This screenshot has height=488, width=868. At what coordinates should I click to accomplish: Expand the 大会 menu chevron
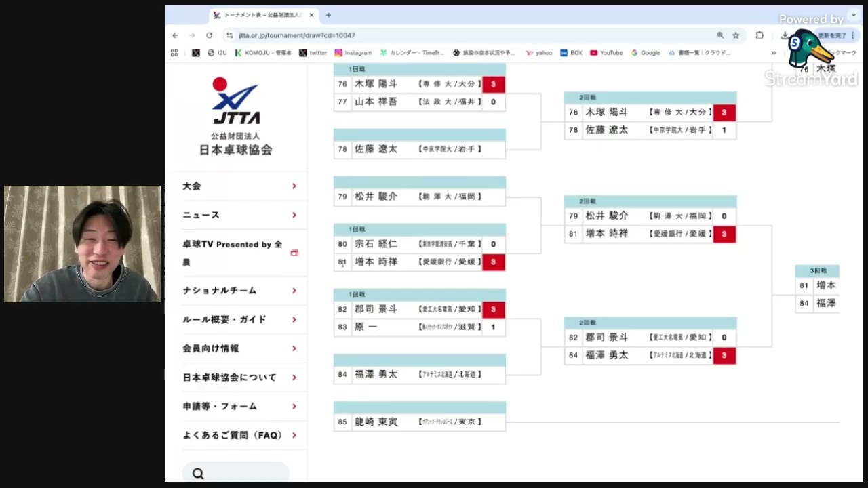(294, 186)
